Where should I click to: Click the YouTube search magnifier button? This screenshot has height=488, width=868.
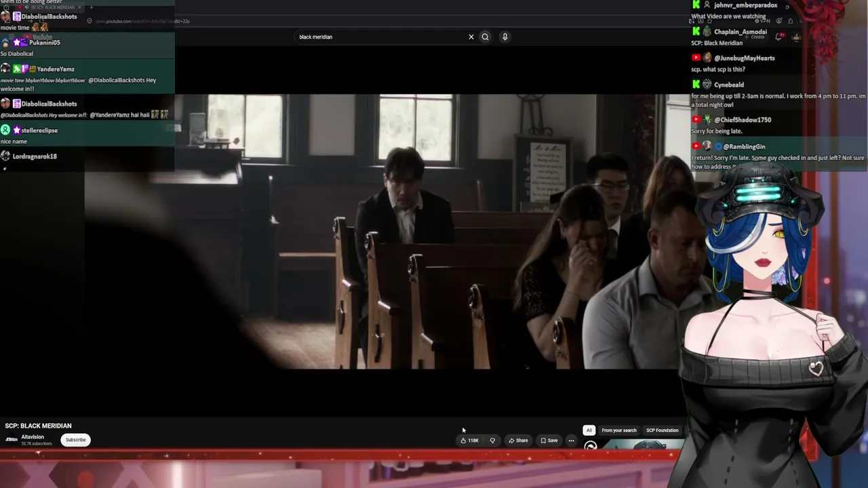click(485, 37)
